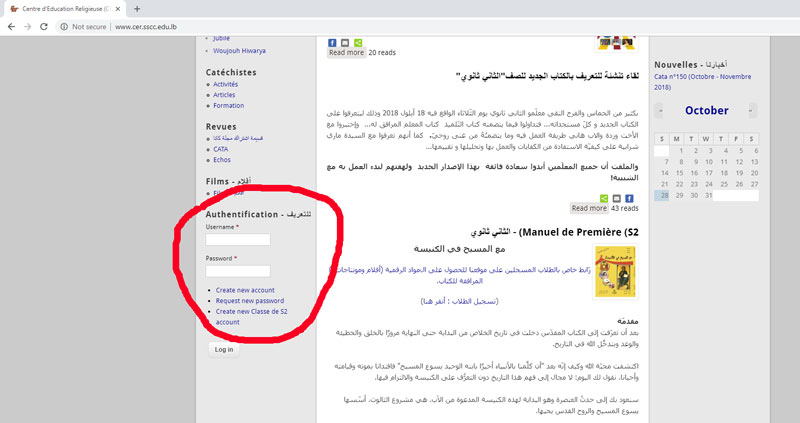Click the October calendar month title
This screenshot has height=423, width=800.
(x=707, y=110)
